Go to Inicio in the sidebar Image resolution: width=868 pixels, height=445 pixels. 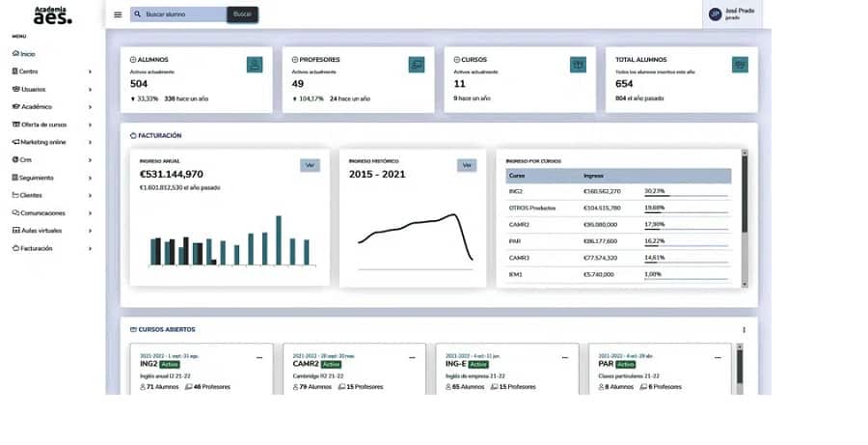(24, 54)
